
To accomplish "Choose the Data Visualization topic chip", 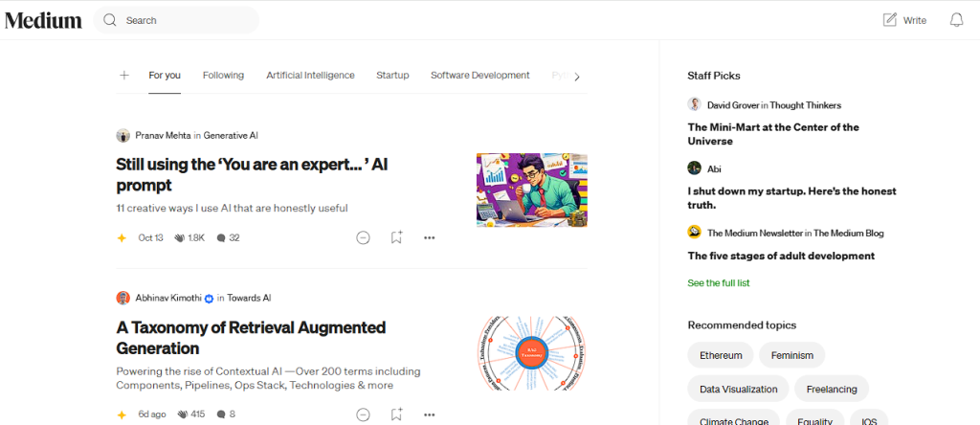I will click(738, 389).
